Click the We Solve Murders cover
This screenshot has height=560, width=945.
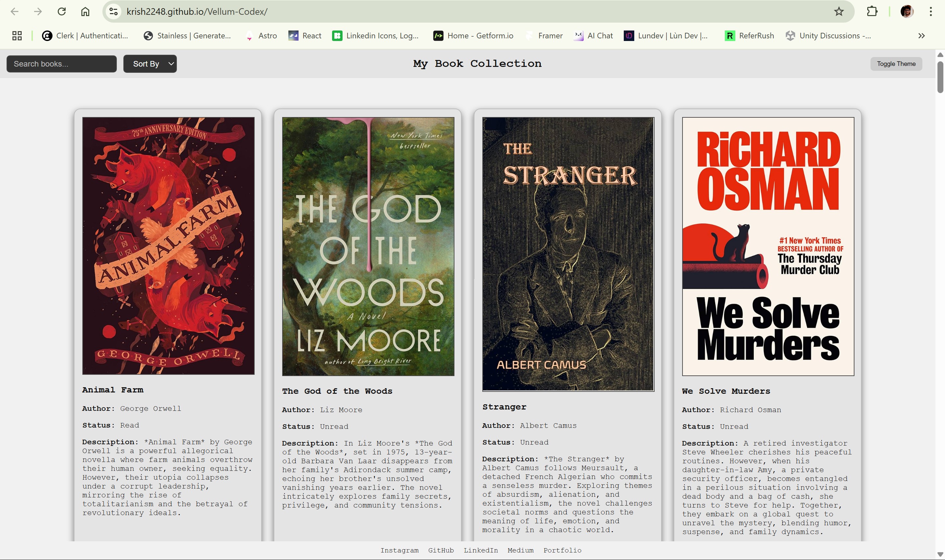768,247
